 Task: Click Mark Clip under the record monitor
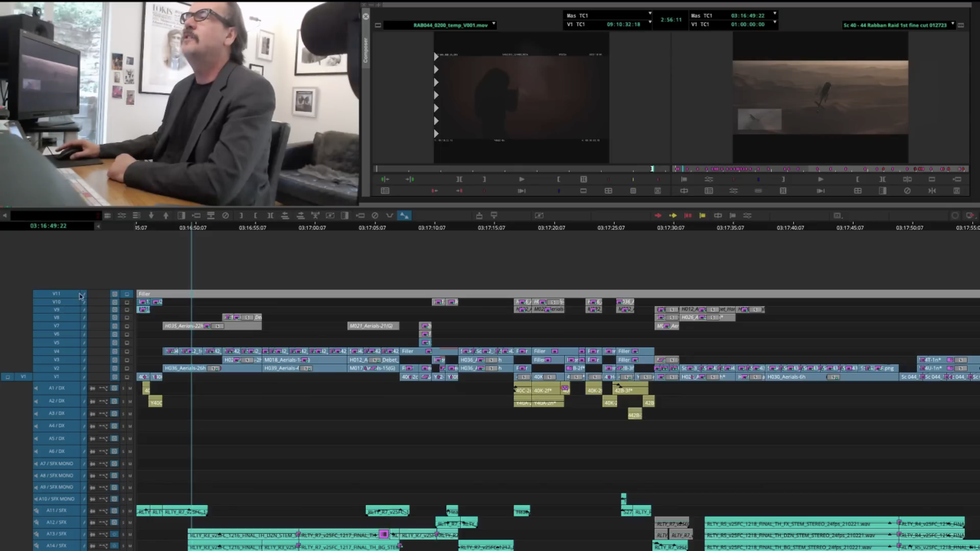[882, 179]
